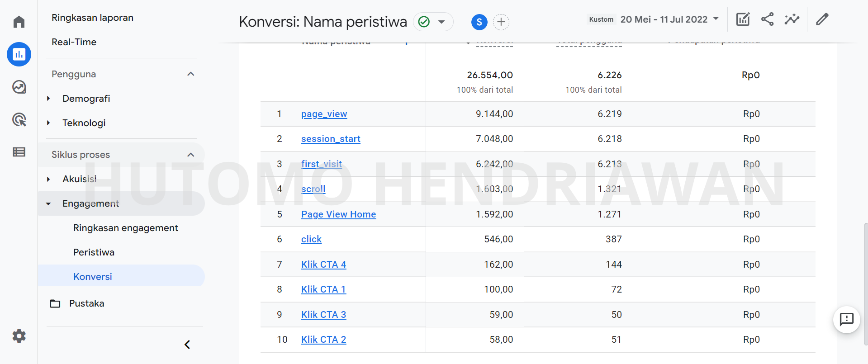Open the session_start event link
This screenshot has height=364, width=868.
point(331,139)
